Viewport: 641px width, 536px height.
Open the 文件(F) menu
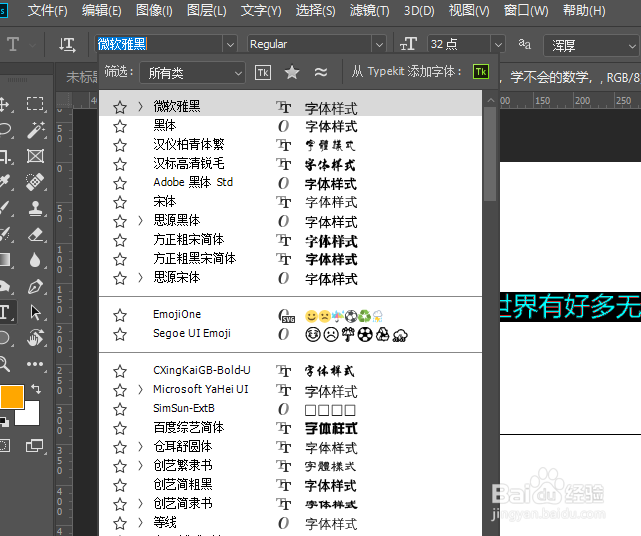click(47, 10)
